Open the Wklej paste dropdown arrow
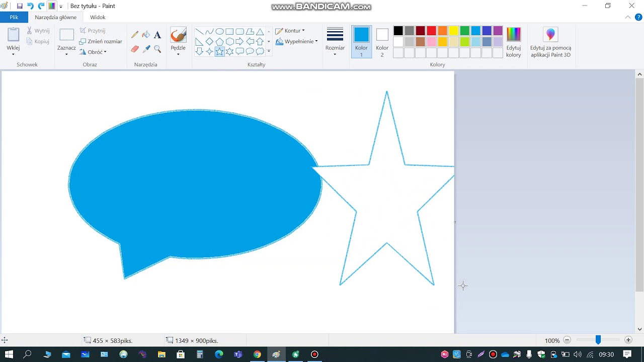This screenshot has width=644, height=362. pyautogui.click(x=13, y=54)
